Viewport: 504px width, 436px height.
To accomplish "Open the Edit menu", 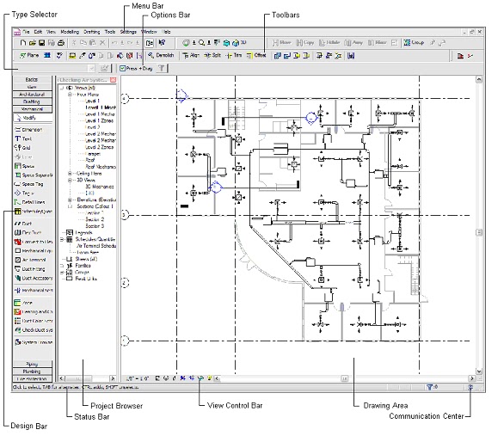I will pyautogui.click(x=38, y=32).
